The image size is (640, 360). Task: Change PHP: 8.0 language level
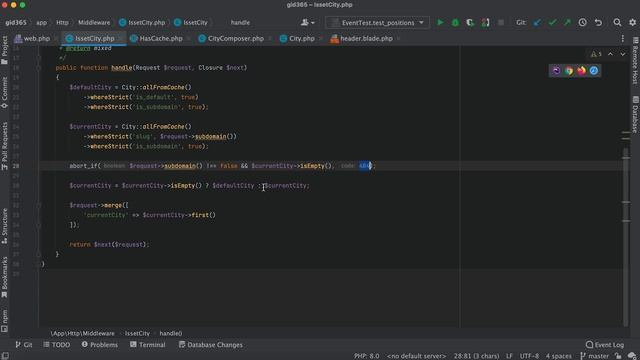(367, 356)
